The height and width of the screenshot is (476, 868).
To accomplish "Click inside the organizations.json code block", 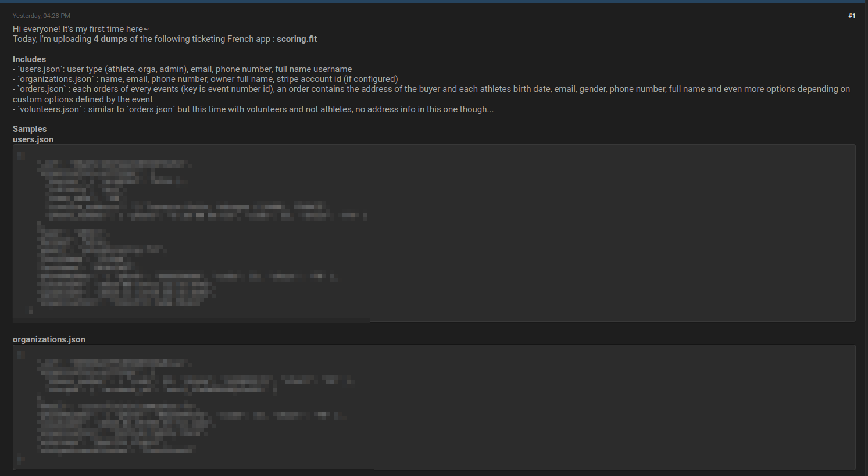I will pos(434,407).
